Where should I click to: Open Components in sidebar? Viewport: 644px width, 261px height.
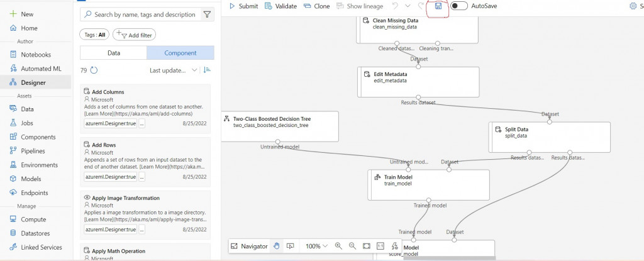pos(33,137)
